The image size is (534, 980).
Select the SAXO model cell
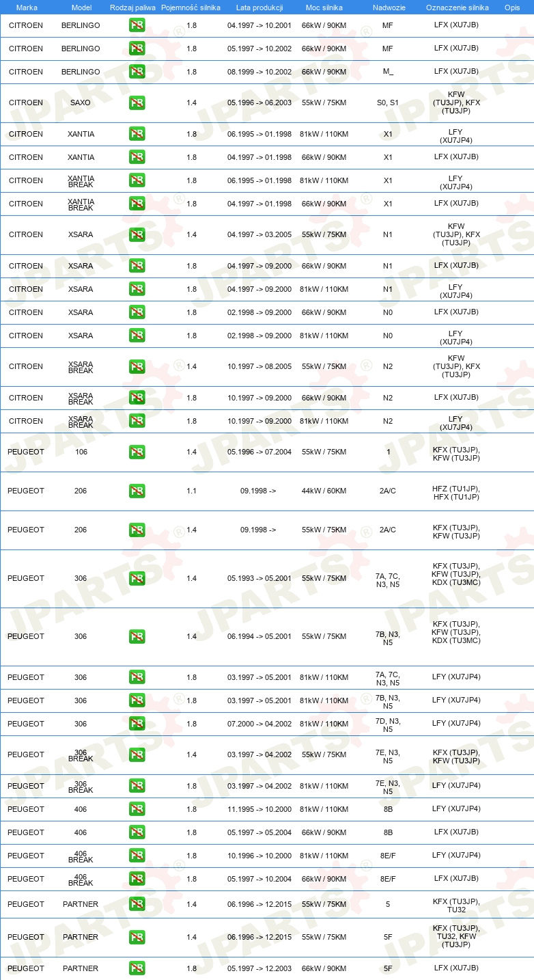click(x=81, y=103)
